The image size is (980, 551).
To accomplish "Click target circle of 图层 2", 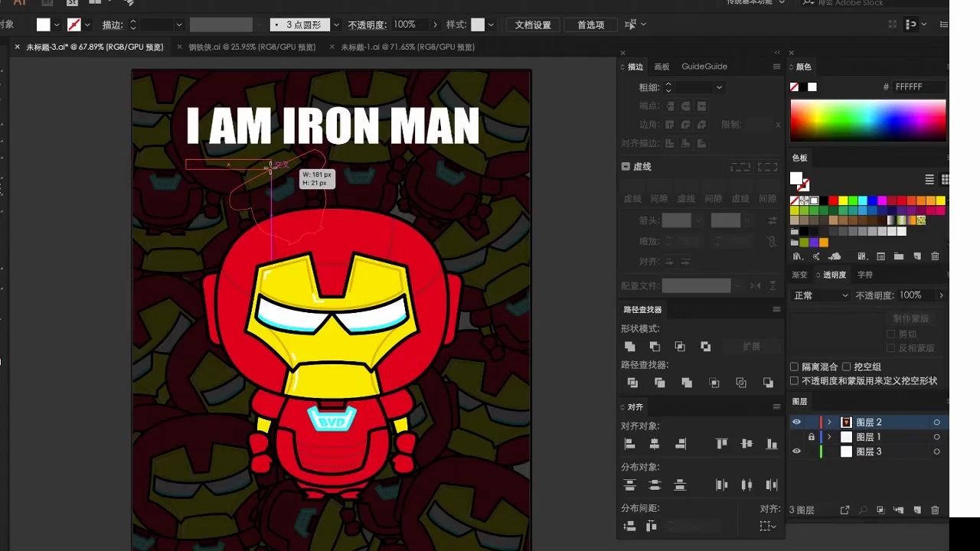I will point(936,422).
